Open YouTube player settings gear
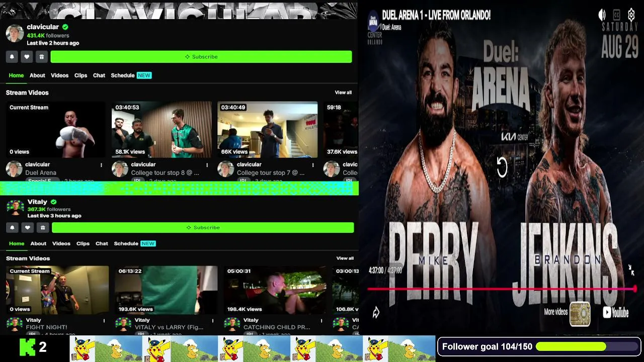The image size is (644, 362). (631, 15)
